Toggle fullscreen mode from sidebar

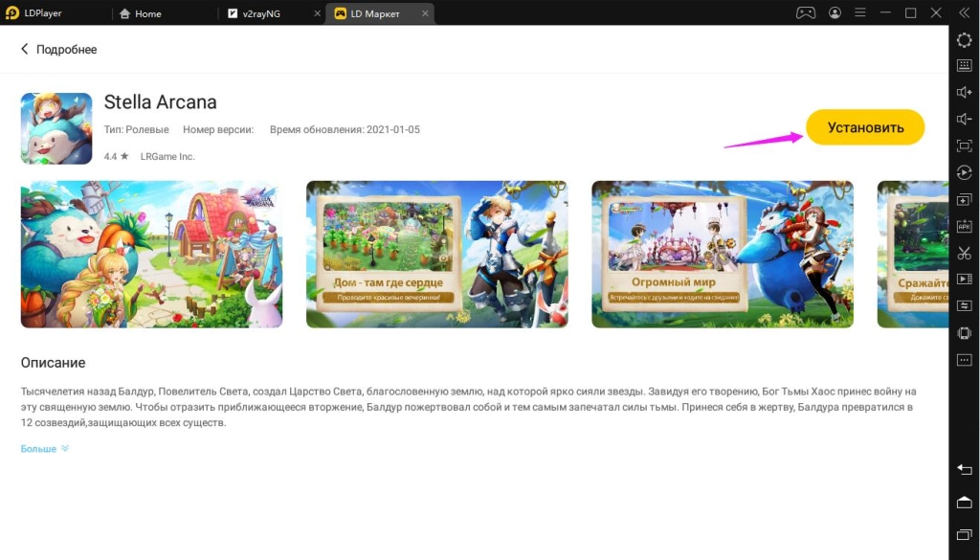pos(965,146)
